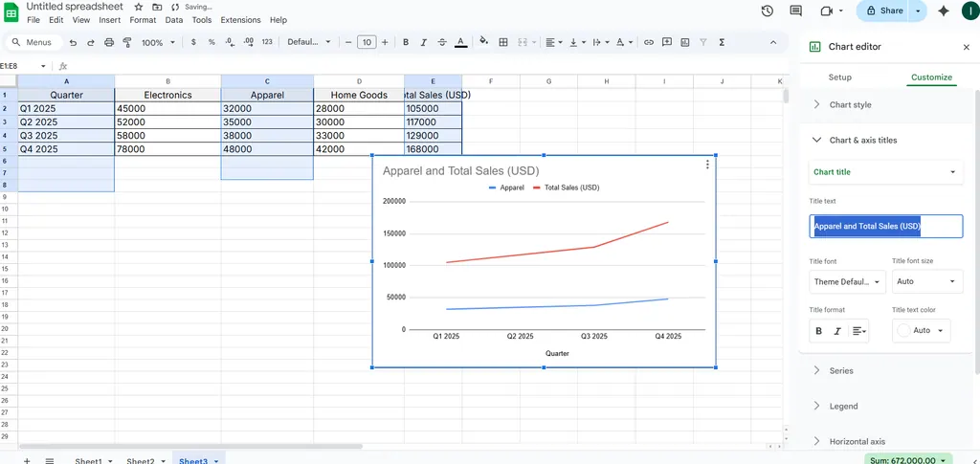Screen dimensions: 980x464
Task: Open the comments icon in header
Action: 795,11
